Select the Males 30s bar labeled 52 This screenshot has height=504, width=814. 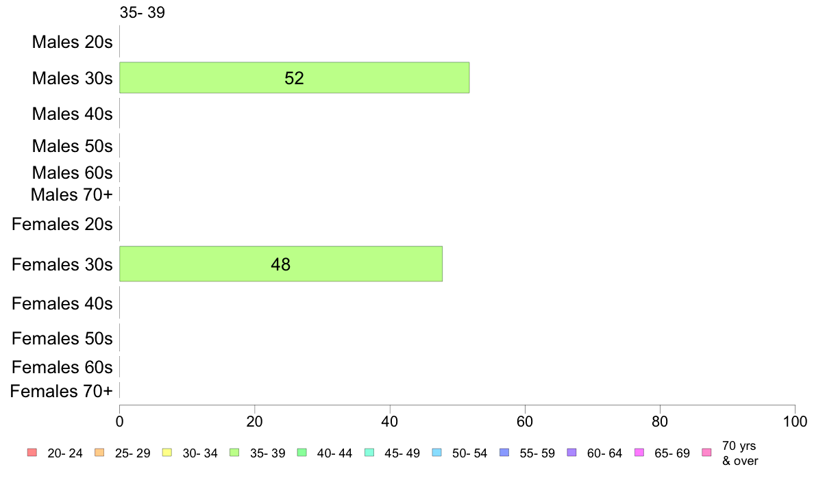tap(295, 78)
